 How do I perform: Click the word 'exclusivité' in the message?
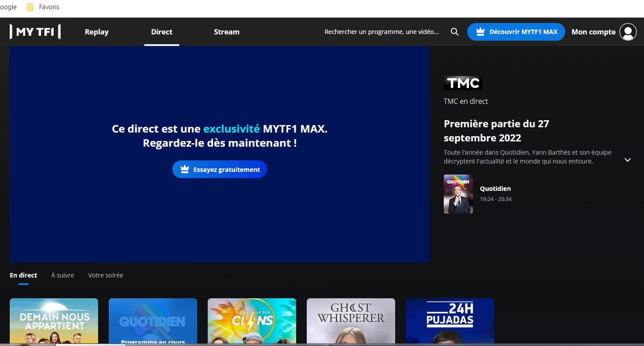[x=231, y=129]
